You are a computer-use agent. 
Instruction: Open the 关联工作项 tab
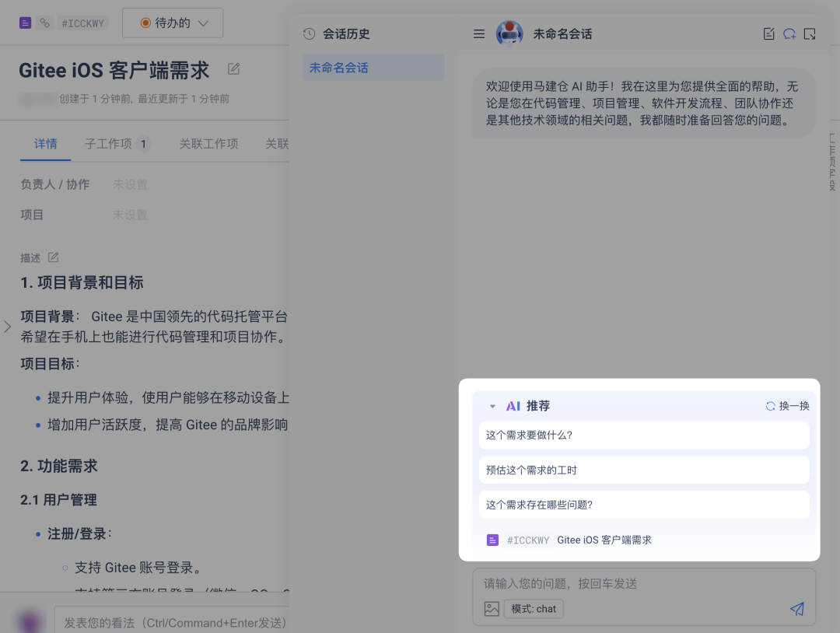[x=209, y=144]
